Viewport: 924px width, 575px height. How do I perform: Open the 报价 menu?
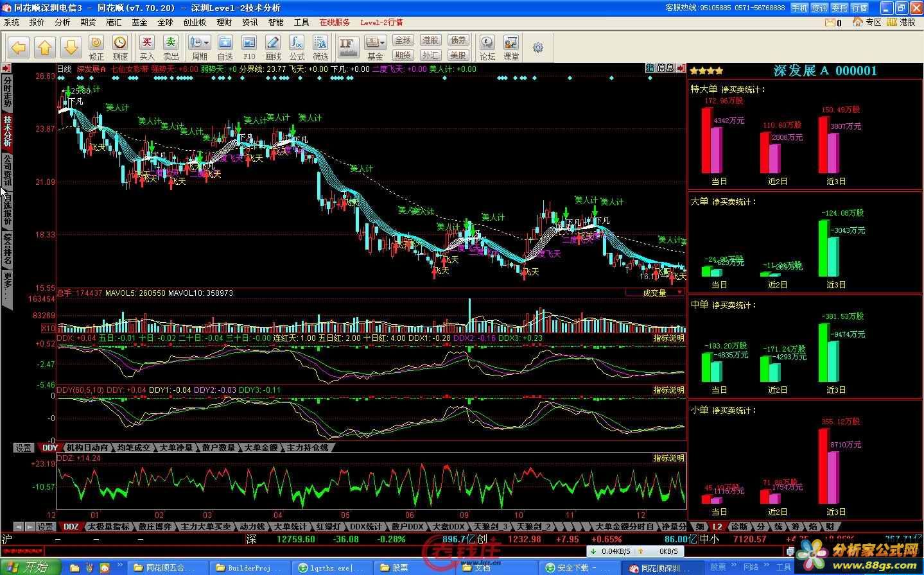point(37,22)
